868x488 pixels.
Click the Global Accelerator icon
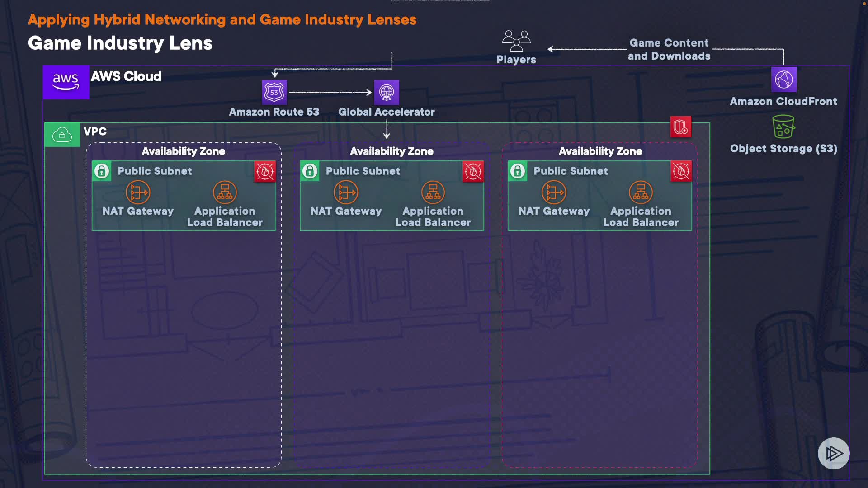click(386, 92)
